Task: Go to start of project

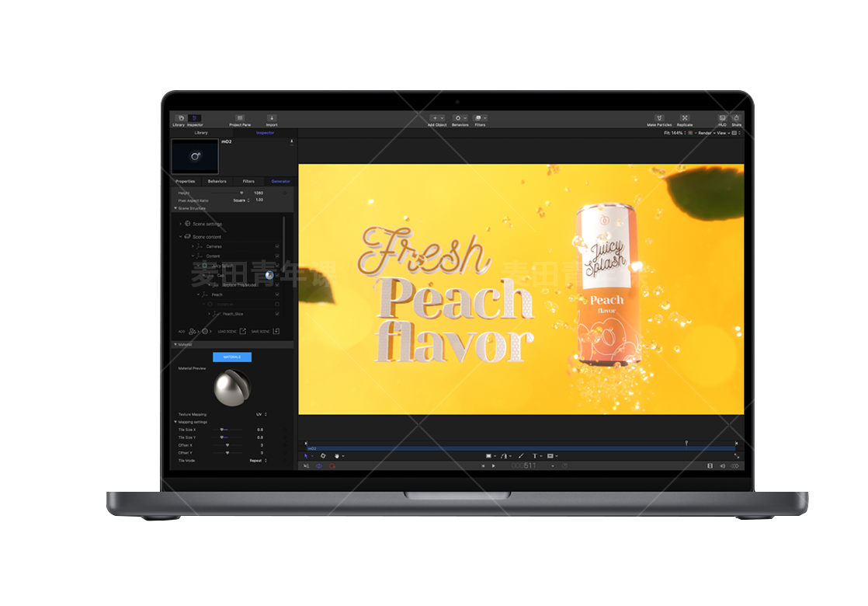Action: [483, 466]
